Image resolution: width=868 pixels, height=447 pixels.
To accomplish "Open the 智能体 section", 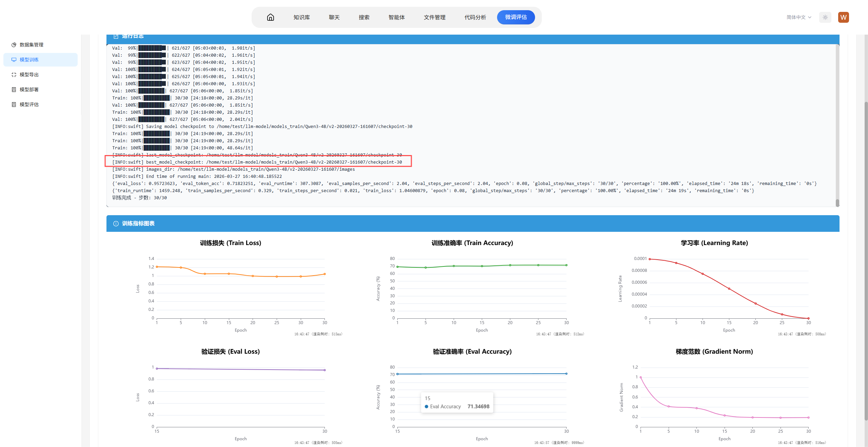I will coord(396,17).
